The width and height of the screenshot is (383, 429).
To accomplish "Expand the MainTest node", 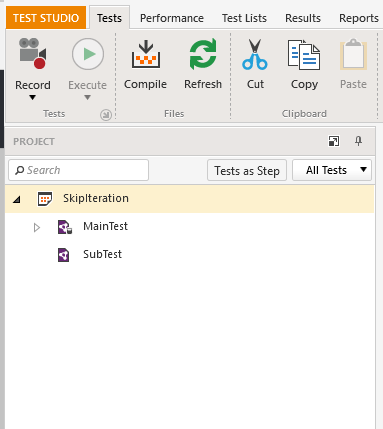I will (37, 227).
